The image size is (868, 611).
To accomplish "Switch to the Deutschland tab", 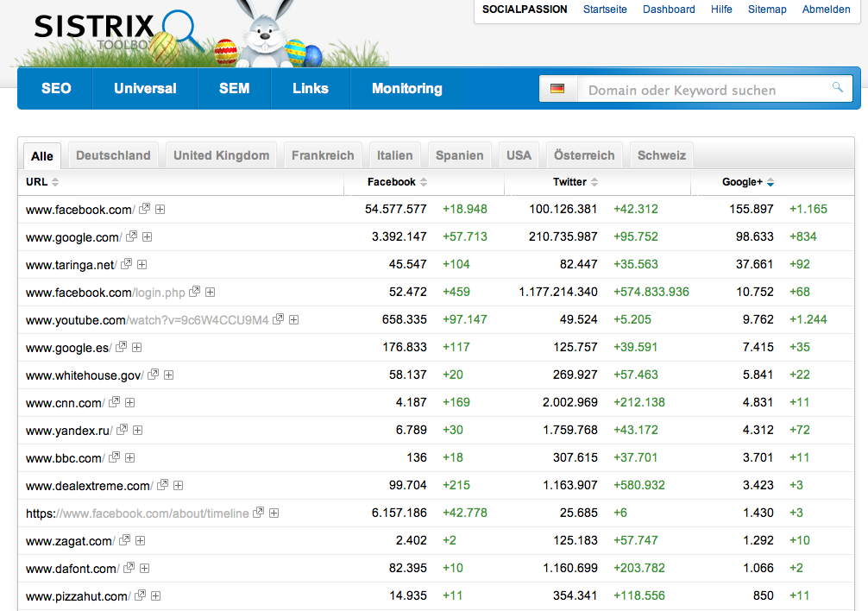I will coord(113,155).
